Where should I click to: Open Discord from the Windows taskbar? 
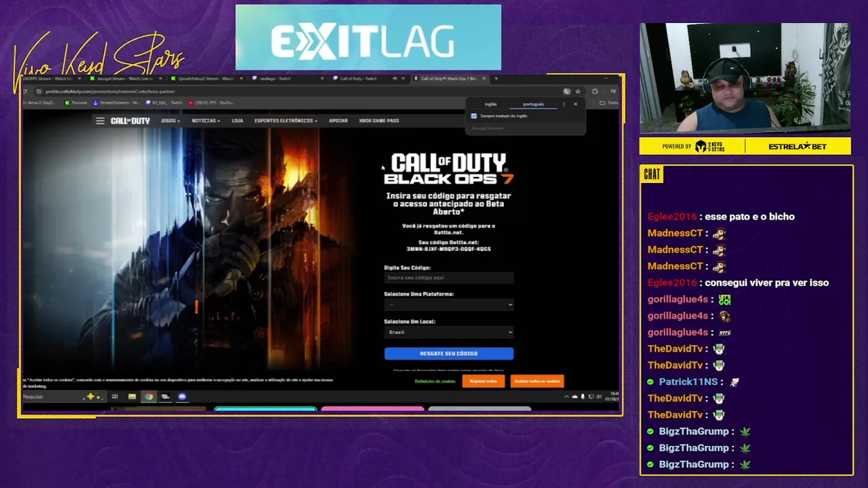[x=182, y=396]
